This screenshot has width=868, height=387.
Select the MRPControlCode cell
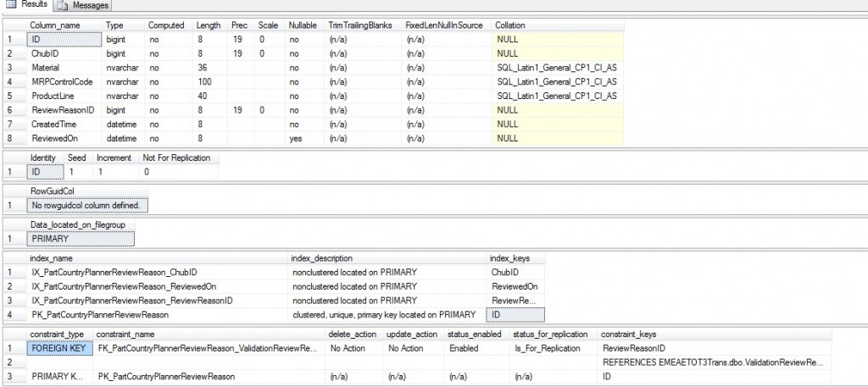pos(64,82)
